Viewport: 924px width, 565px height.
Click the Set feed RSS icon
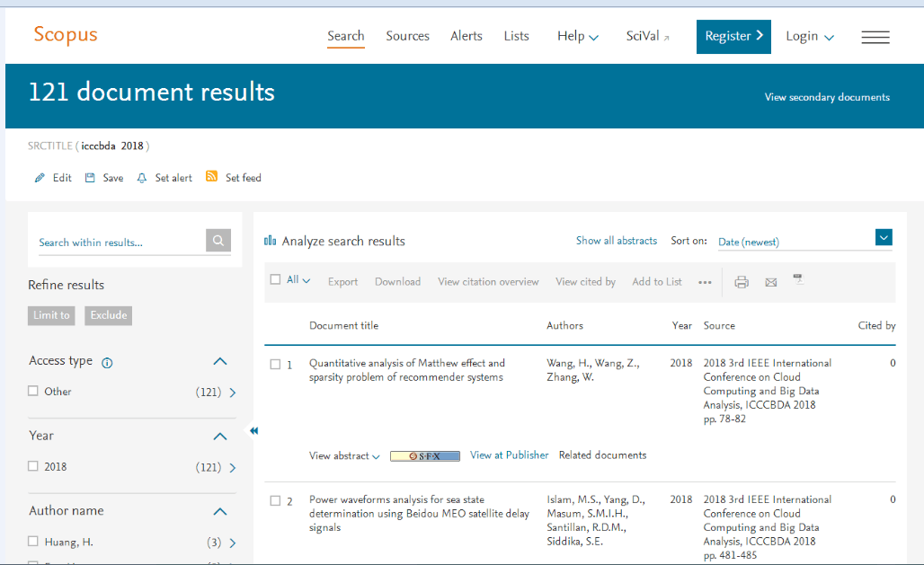click(x=211, y=176)
